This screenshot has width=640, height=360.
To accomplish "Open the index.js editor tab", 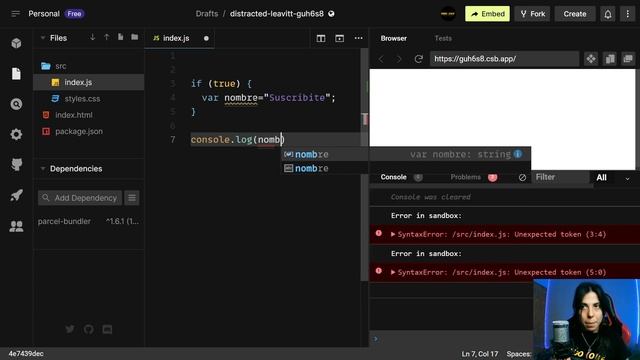I will pyautogui.click(x=180, y=38).
